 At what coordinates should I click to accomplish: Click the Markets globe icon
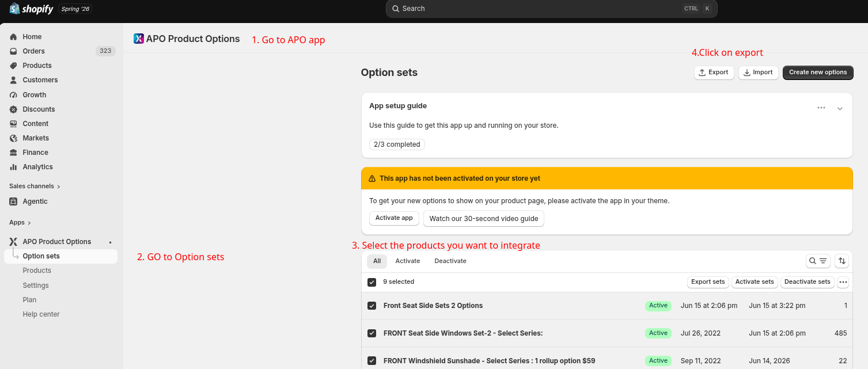tap(13, 138)
